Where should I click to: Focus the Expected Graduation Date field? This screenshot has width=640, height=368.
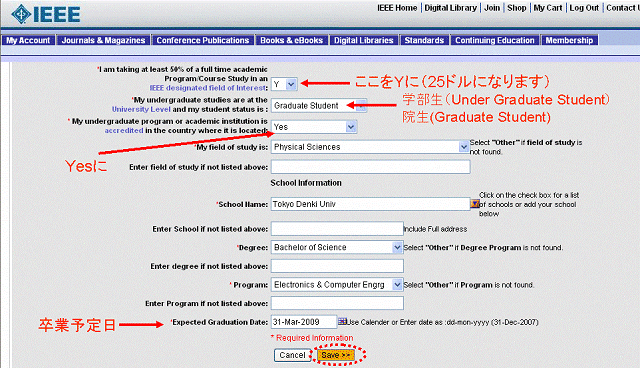tap(304, 322)
